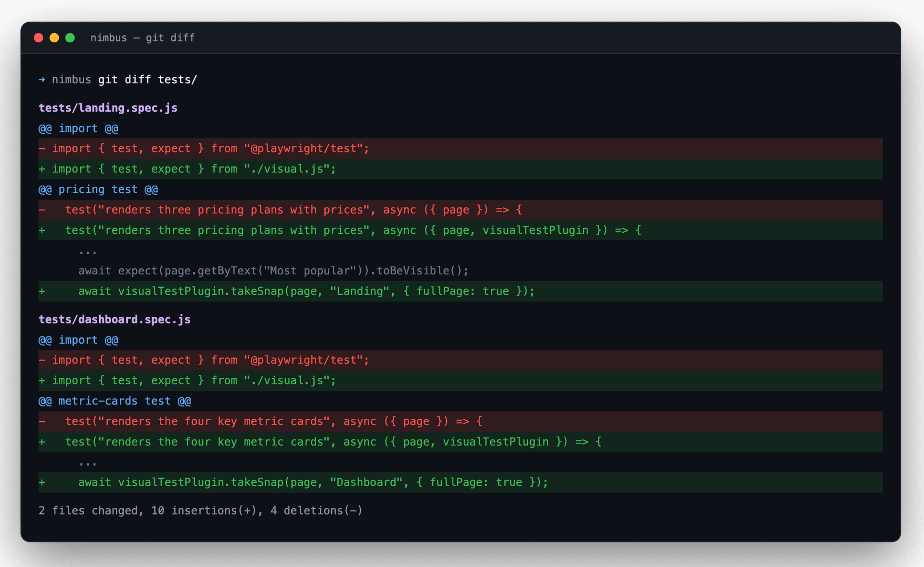Click the '@@ pricing test @@' hunk header

click(x=98, y=190)
